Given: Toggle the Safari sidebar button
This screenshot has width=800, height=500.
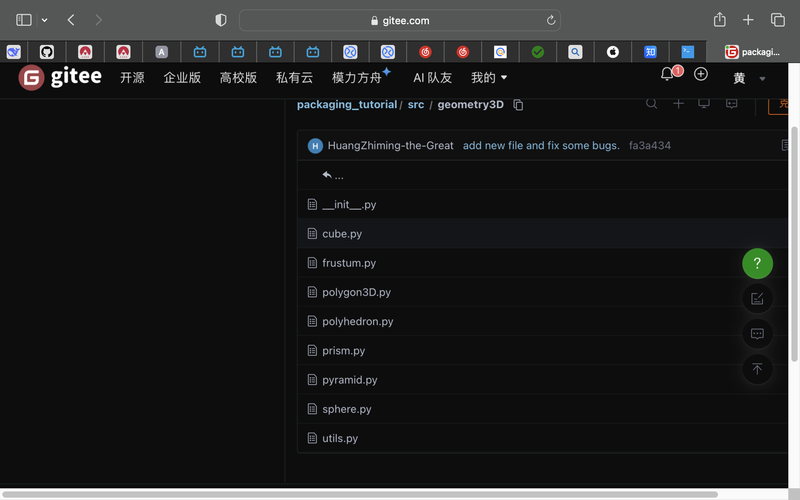Looking at the screenshot, I should tap(24, 20).
